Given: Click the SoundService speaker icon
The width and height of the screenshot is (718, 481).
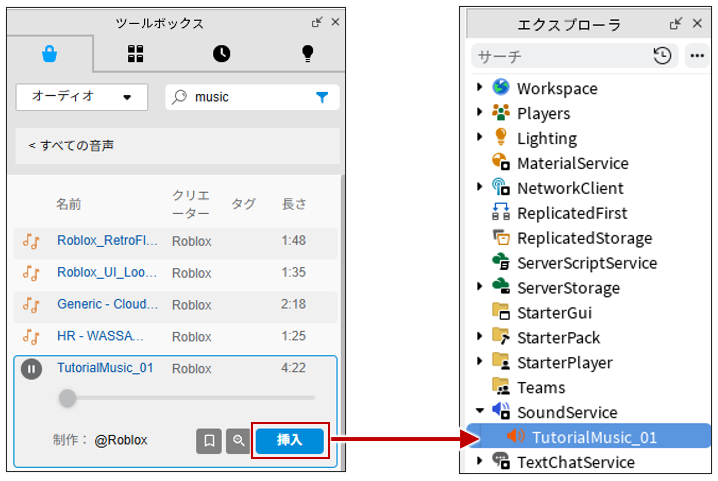Looking at the screenshot, I should [500, 411].
